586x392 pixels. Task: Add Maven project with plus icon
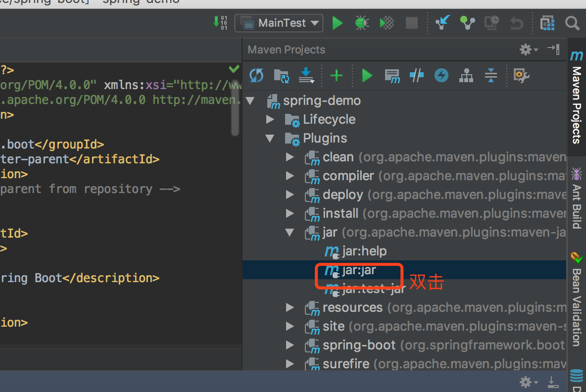pos(337,76)
